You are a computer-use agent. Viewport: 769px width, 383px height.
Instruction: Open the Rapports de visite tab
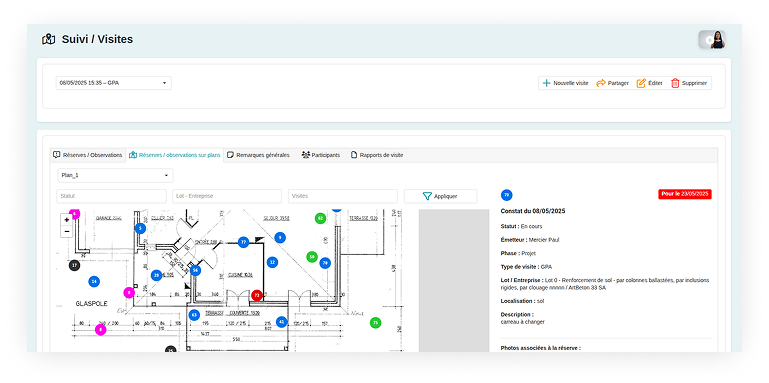pyautogui.click(x=377, y=155)
